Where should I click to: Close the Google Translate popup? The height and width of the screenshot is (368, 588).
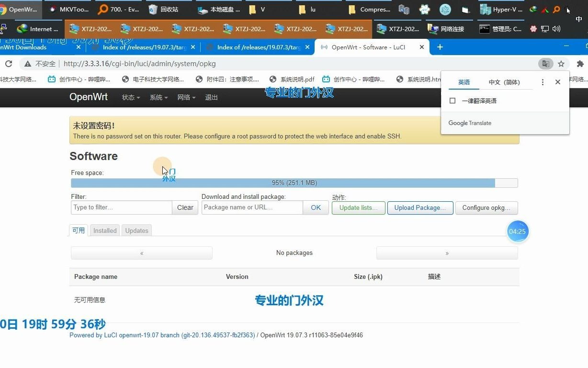(558, 82)
